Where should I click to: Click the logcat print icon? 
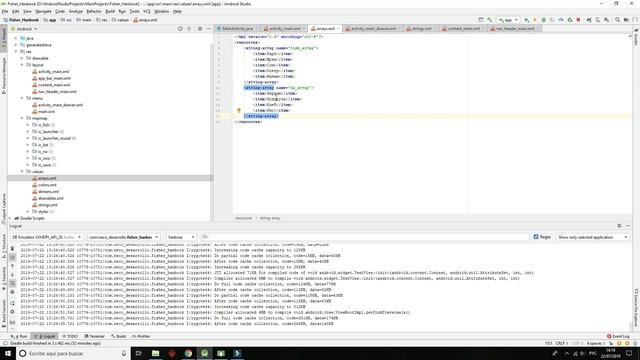click(x=12, y=292)
